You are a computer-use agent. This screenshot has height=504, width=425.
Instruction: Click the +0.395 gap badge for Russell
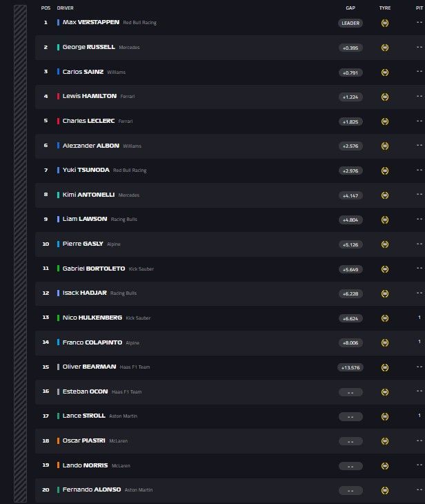350,48
